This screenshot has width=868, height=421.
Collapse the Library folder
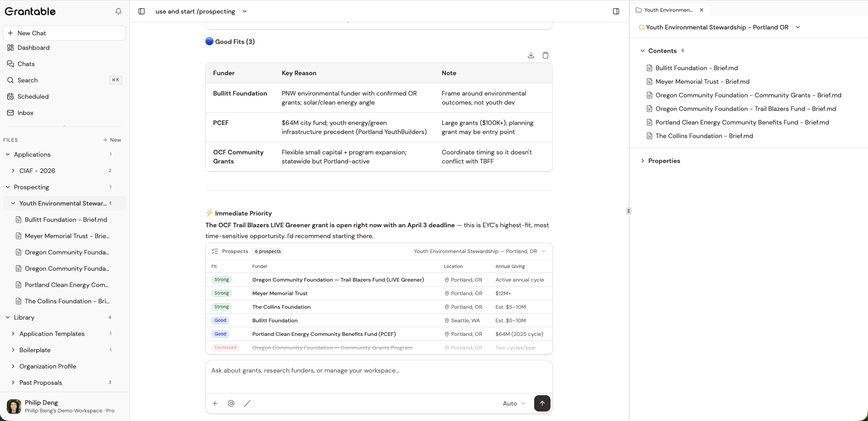click(8, 317)
